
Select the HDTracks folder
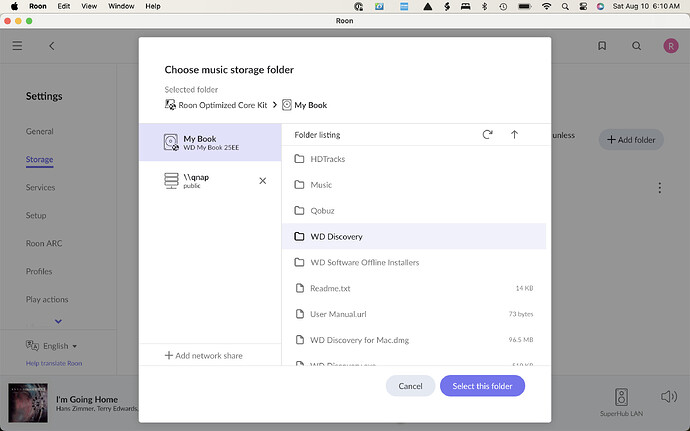coord(326,159)
